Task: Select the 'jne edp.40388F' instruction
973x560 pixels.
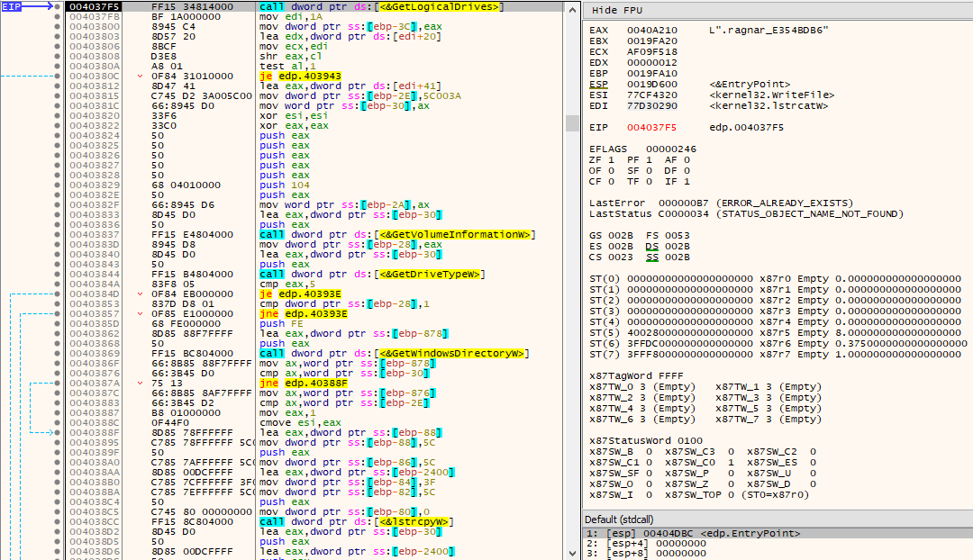Action: pos(304,384)
